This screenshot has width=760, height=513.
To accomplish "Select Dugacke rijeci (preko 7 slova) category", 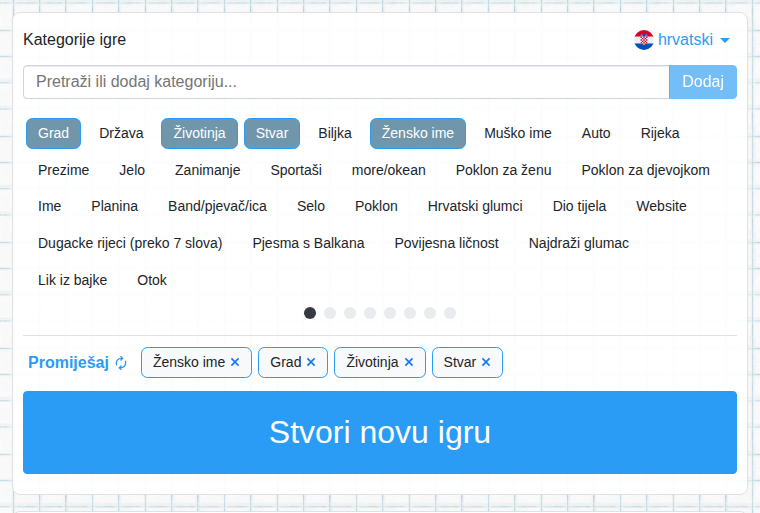I will coord(130,243).
